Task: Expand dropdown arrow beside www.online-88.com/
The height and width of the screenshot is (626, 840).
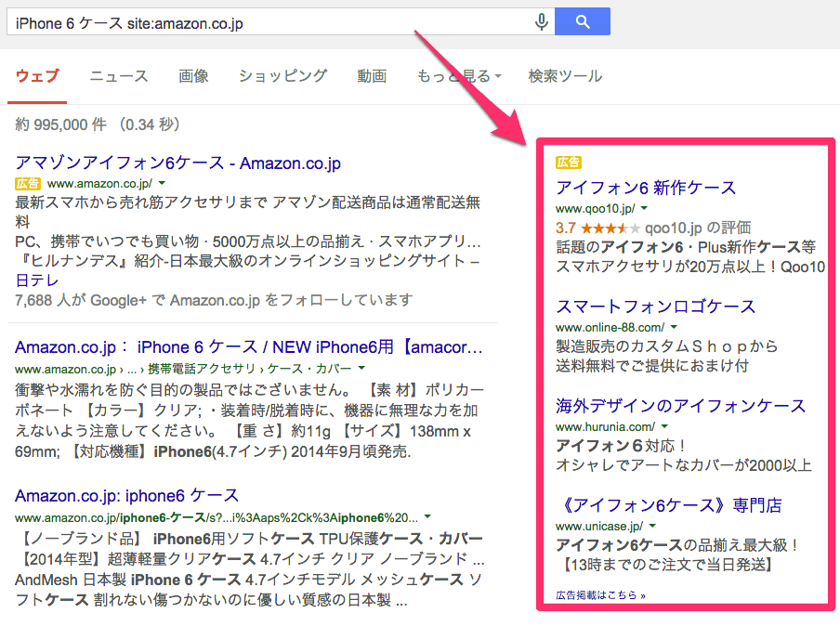Action: 674,327
